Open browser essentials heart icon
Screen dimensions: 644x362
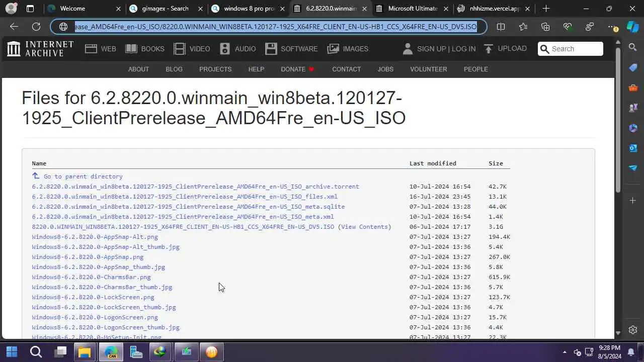[568, 27]
